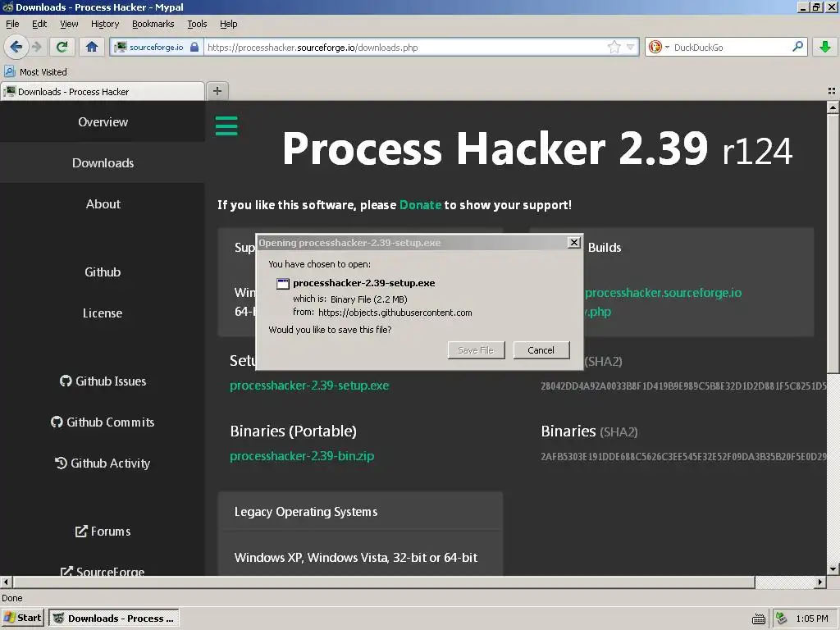Image resolution: width=840 pixels, height=630 pixels.
Task: Click the taskbar clock 1:05 PM
Action: coord(812,619)
